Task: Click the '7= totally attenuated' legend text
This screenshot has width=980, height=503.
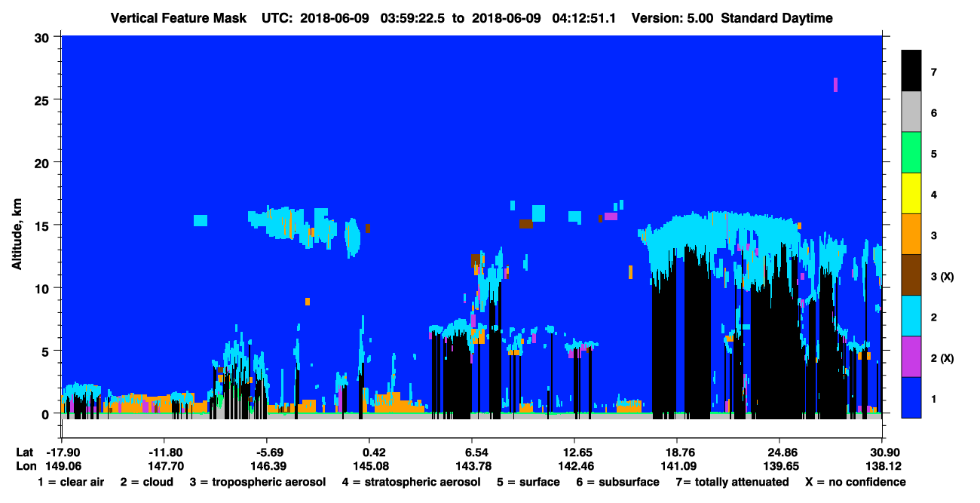Action: pyautogui.click(x=730, y=482)
